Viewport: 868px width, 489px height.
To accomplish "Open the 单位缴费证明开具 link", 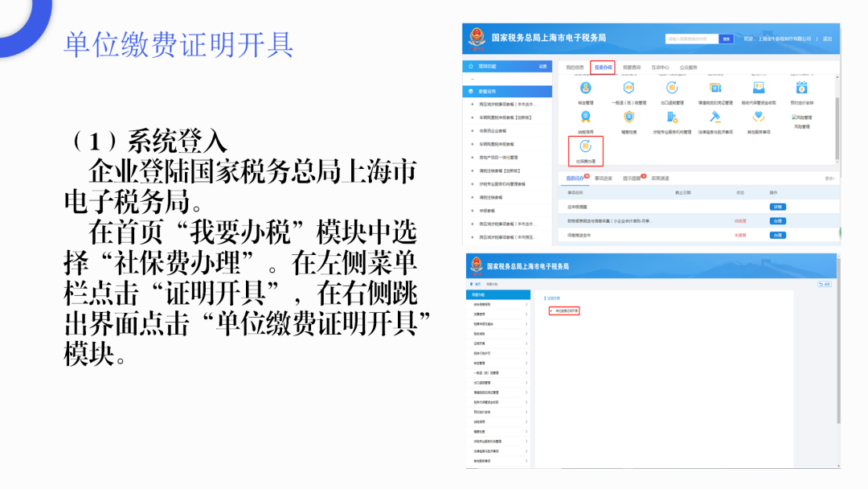I will tap(565, 311).
